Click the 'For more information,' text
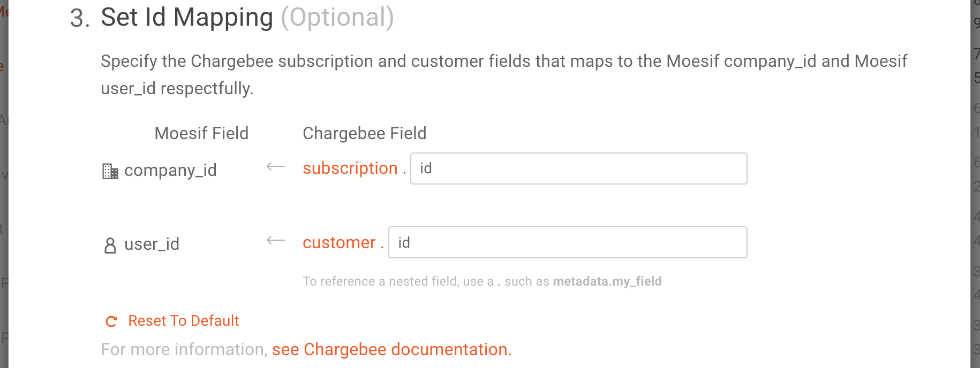The height and width of the screenshot is (368, 980). [x=184, y=349]
